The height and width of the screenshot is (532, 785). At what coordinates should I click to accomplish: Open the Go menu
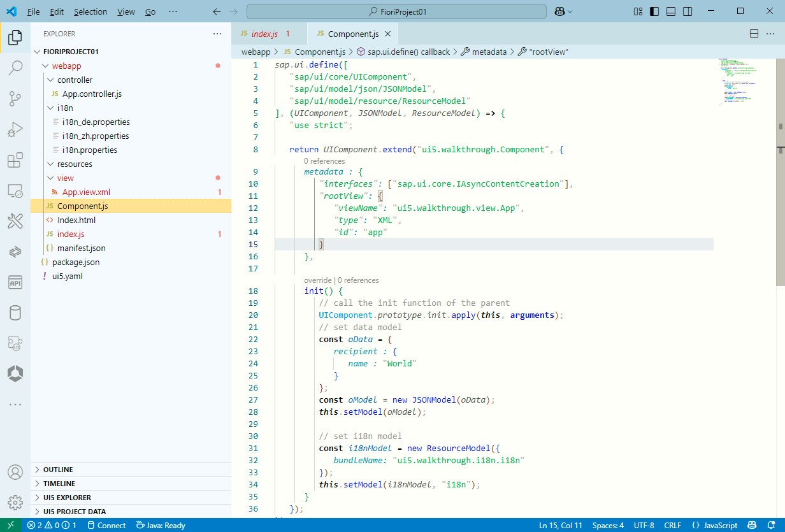(x=150, y=11)
